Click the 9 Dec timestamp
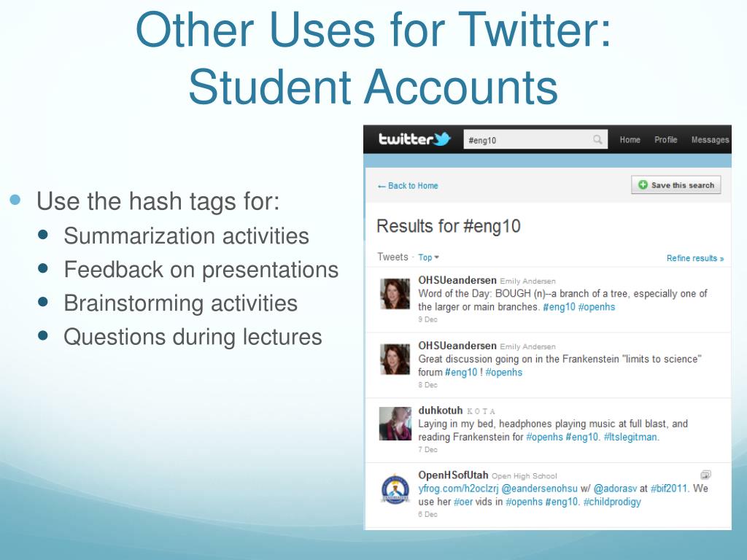Image resolution: width=747 pixels, height=560 pixels. pos(427,319)
